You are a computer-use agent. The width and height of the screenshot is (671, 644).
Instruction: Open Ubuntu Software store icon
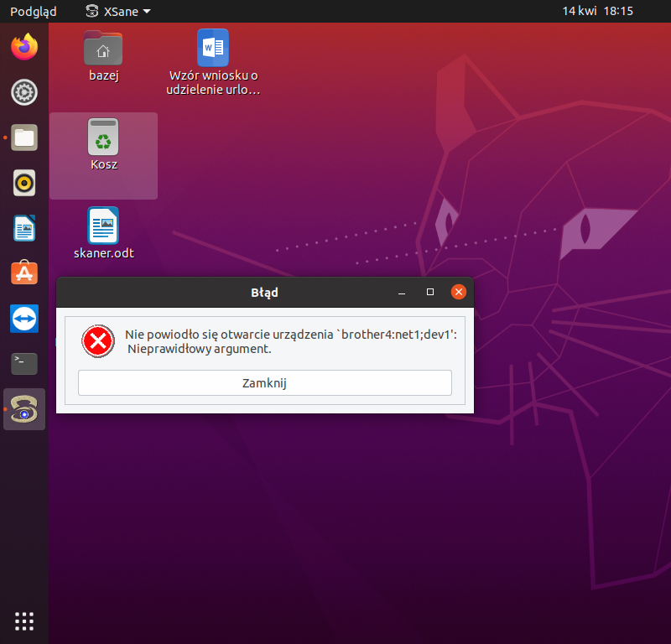point(24,273)
